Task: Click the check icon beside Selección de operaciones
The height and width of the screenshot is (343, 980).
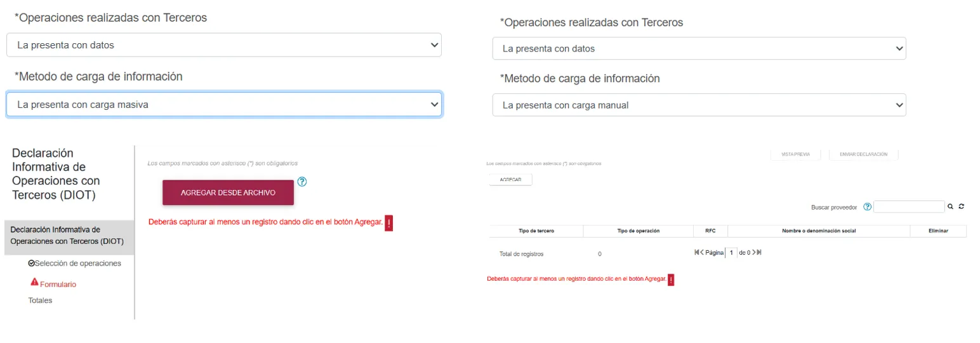Action: point(31,263)
